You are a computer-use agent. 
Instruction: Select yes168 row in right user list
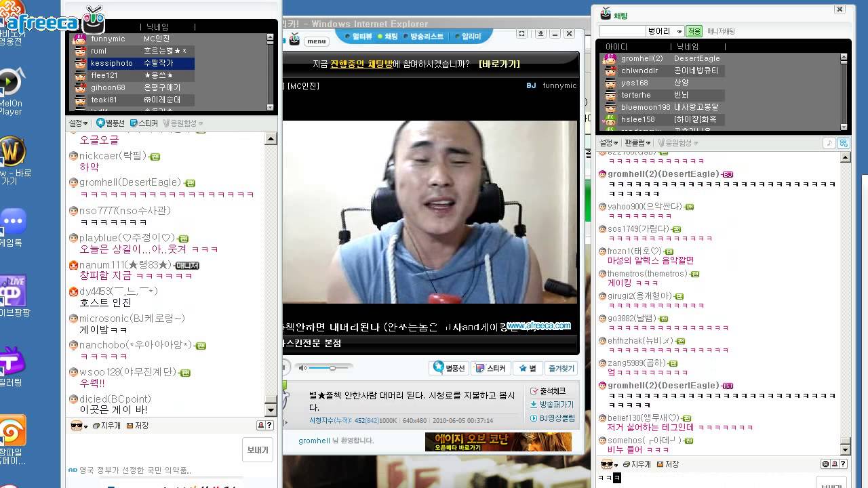[x=663, y=83]
